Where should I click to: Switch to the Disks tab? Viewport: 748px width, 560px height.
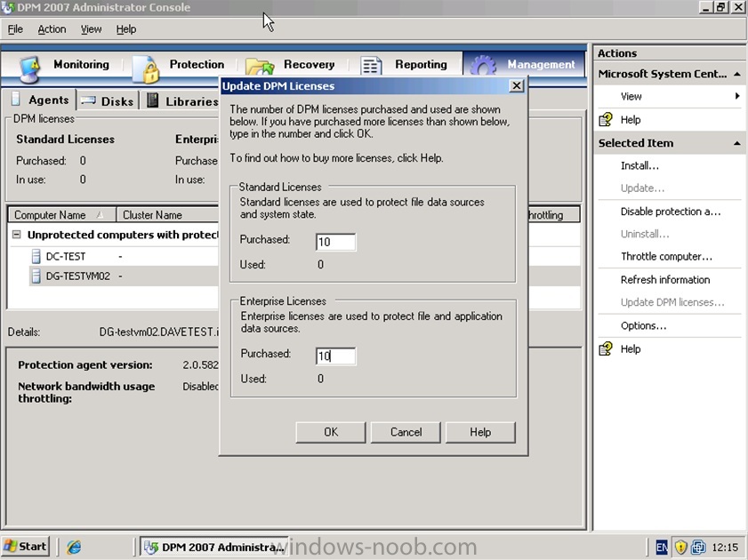click(108, 100)
